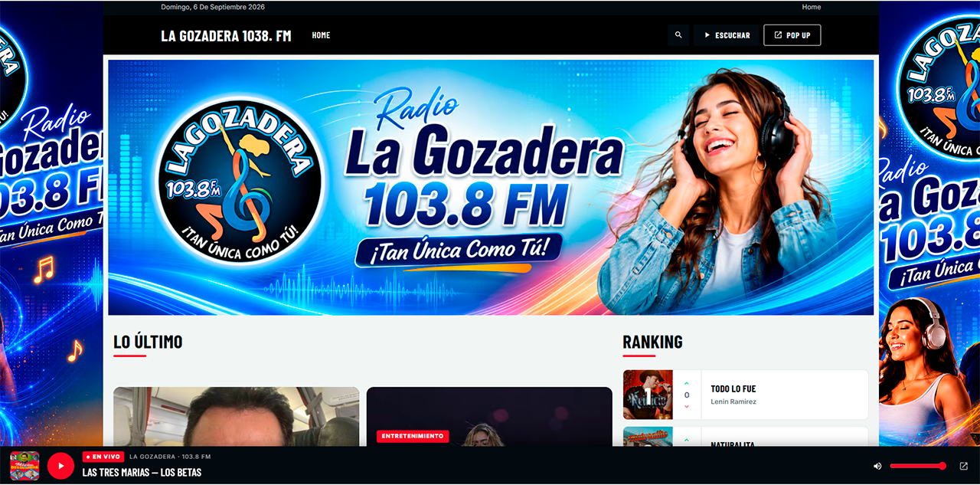Click the EN VIVO live badge

tap(103, 457)
